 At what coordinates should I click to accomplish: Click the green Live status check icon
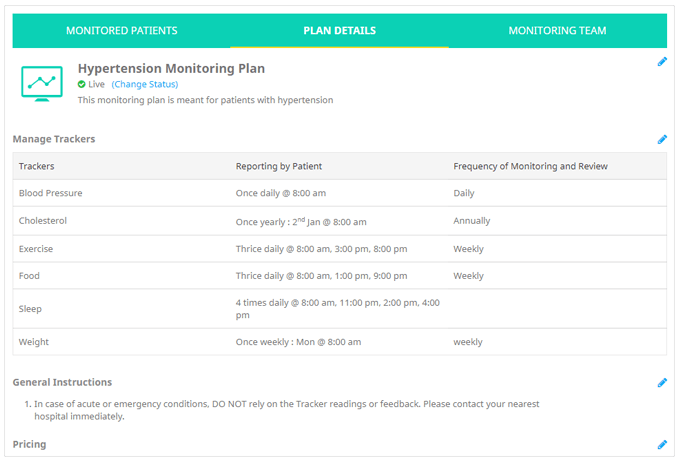(x=81, y=84)
